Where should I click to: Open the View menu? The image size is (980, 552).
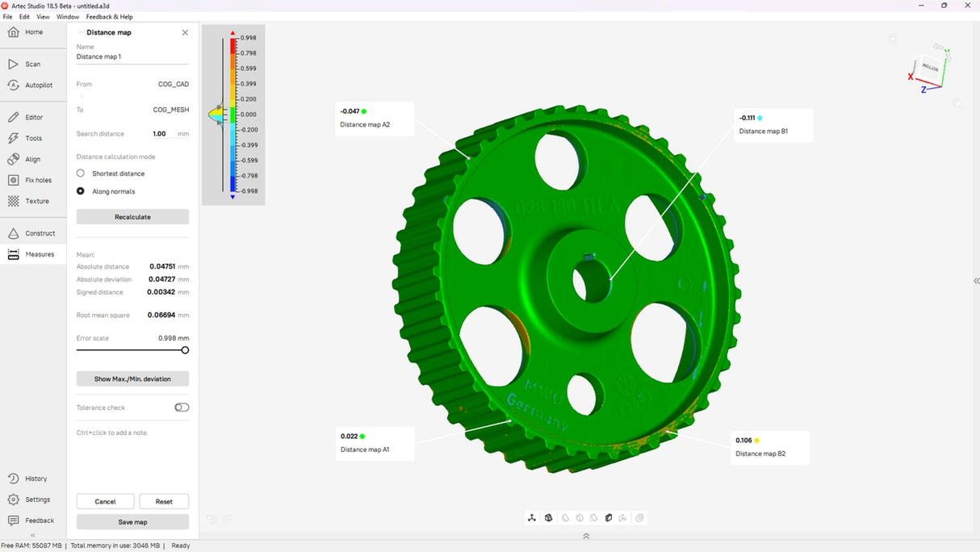point(43,16)
